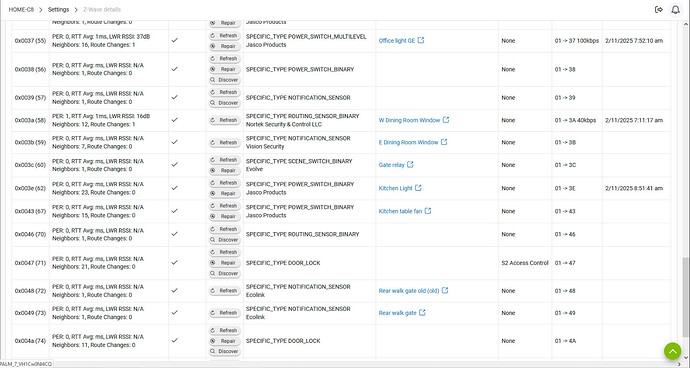Screen dimensions: 690x368
Task: Select the timestamp 2/11/2025 8:51:41 am
Action: pos(634,188)
